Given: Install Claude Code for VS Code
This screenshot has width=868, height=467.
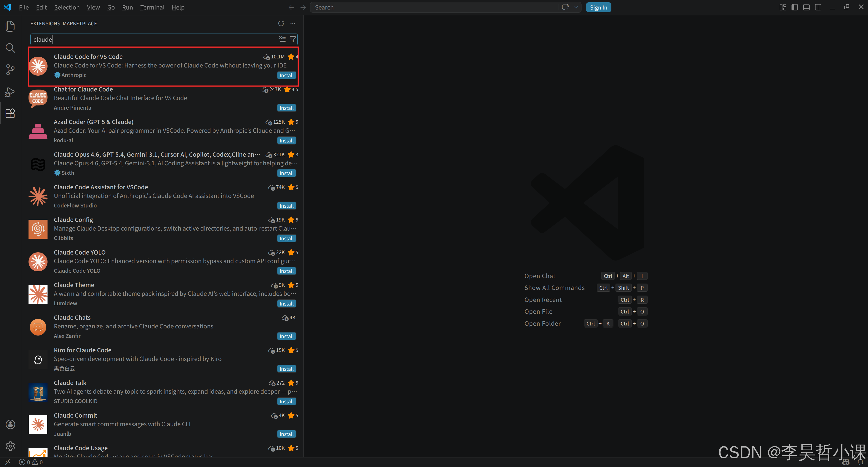Looking at the screenshot, I should click(x=286, y=75).
